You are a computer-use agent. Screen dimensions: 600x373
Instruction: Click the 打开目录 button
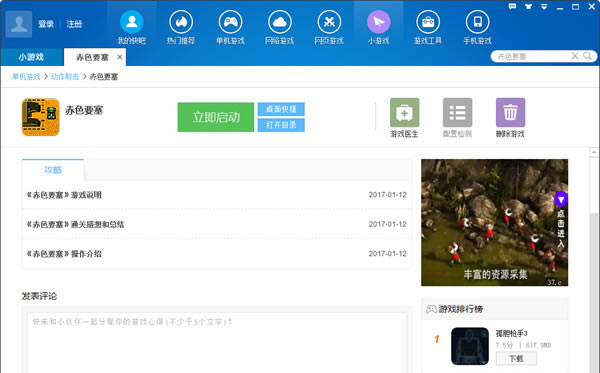[x=281, y=125]
